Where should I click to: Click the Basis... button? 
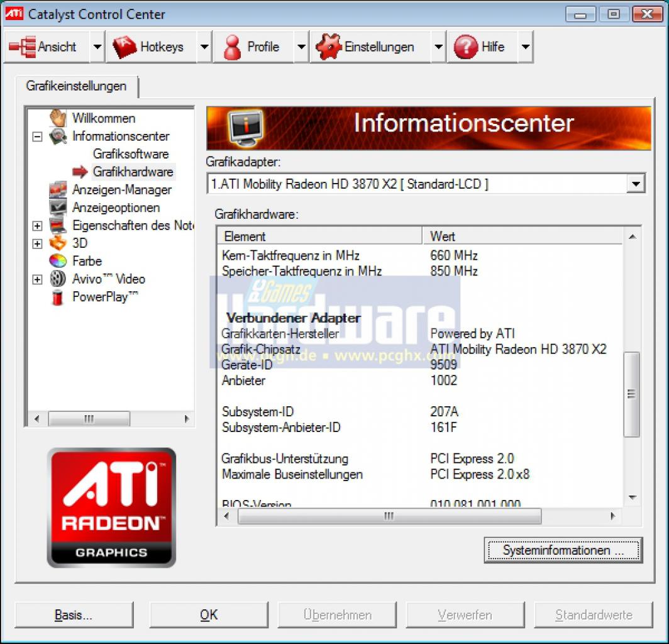pos(74,615)
